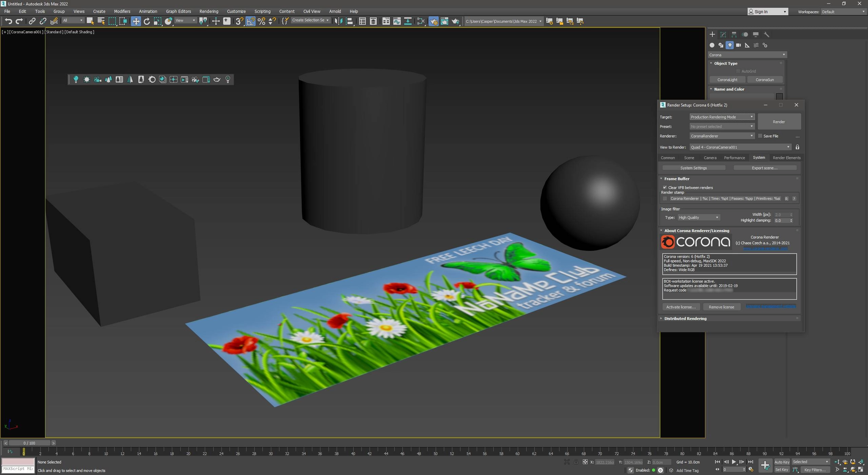This screenshot has height=475, width=868.
Task: Click Export scene button
Action: tap(765, 168)
